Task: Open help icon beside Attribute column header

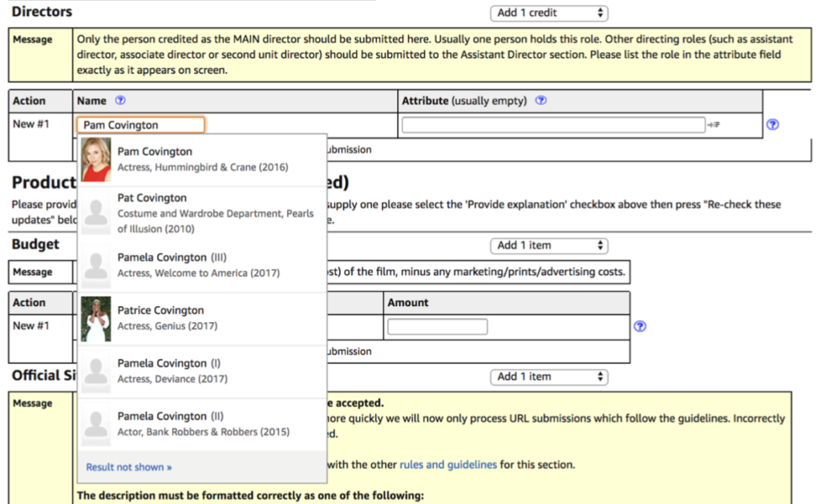Action: pyautogui.click(x=541, y=100)
